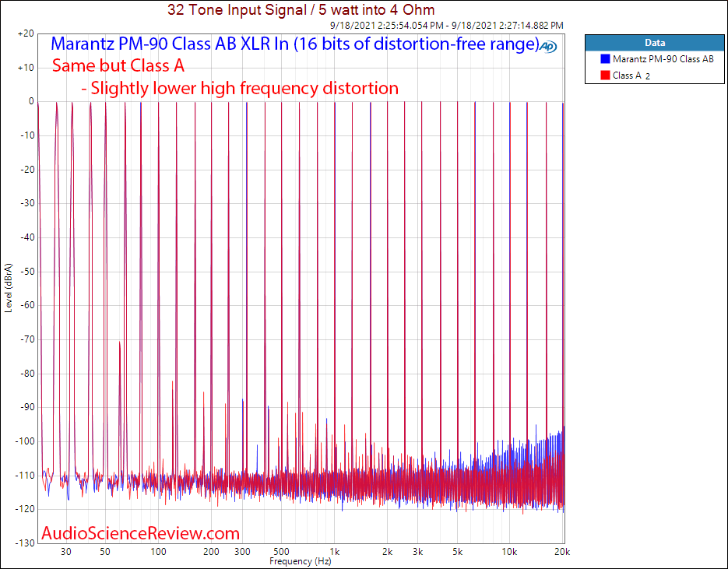Click the '+10' level axis tick
Image resolution: width=728 pixels, height=569 pixels.
(26, 67)
